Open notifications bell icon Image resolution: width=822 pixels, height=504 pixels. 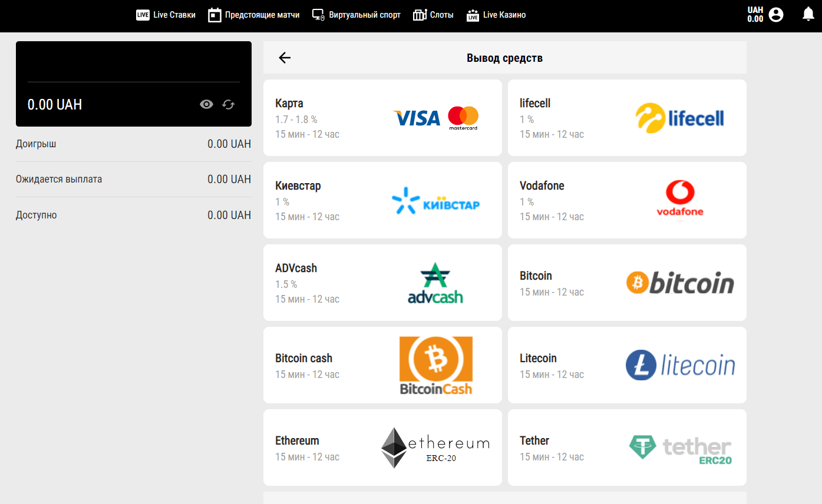808,15
